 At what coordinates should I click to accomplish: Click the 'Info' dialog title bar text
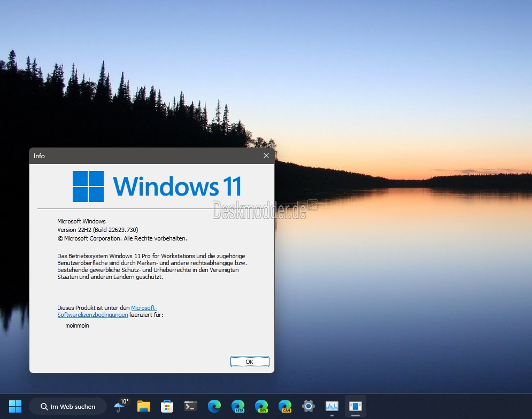pos(39,156)
